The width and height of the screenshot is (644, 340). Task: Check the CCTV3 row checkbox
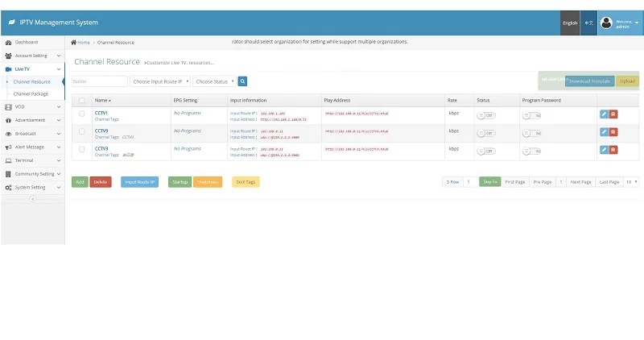[x=82, y=149]
